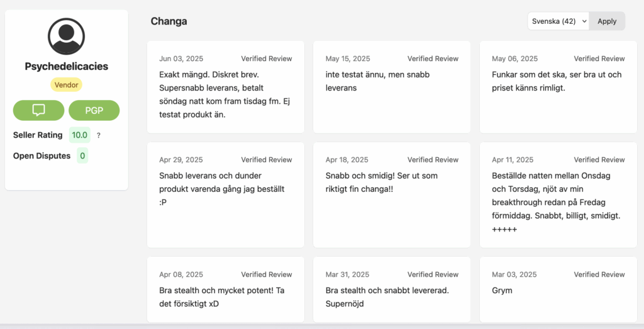Open the Mar 03, 2025 'Grym' review
Screen dimensions: 644x329
point(558,289)
